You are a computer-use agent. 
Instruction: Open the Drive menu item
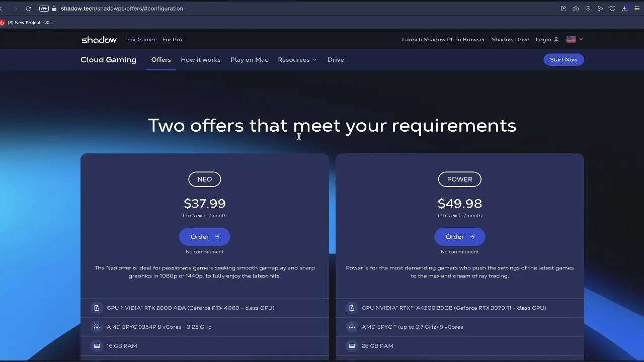(336, 60)
